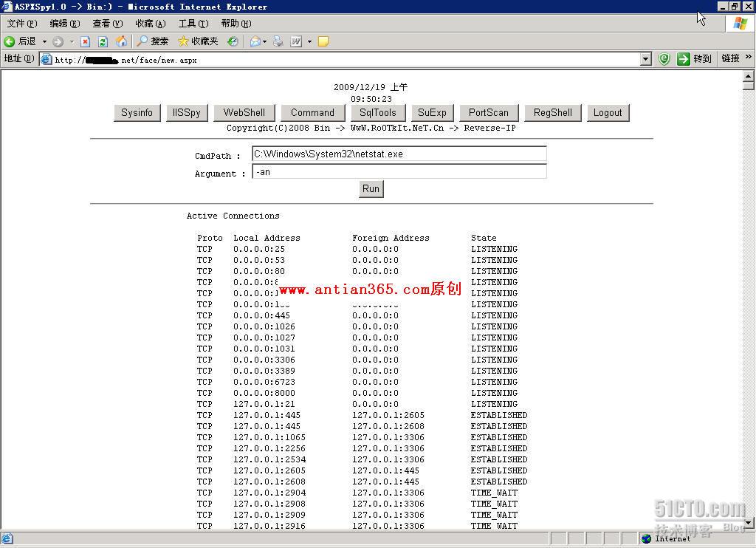Click the Print printer icon
This screenshot has width=756, height=548.
click(278, 41)
